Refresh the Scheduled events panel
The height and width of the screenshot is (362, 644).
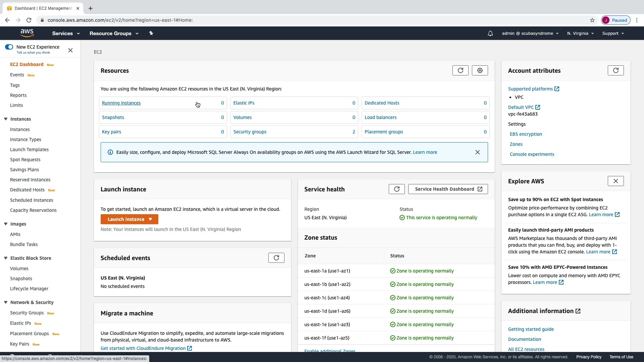276,258
